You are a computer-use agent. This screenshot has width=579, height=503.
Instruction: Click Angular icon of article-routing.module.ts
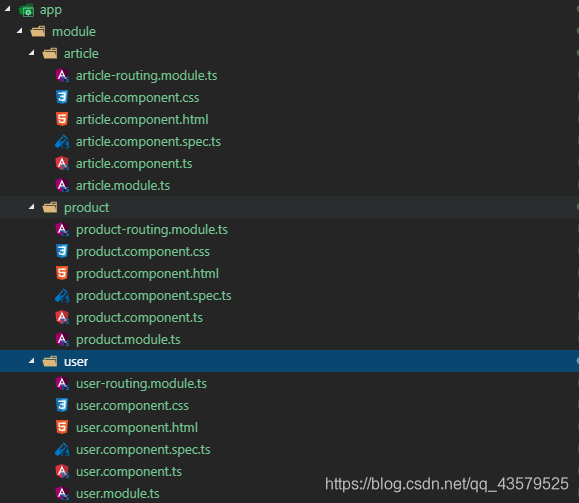(62, 76)
